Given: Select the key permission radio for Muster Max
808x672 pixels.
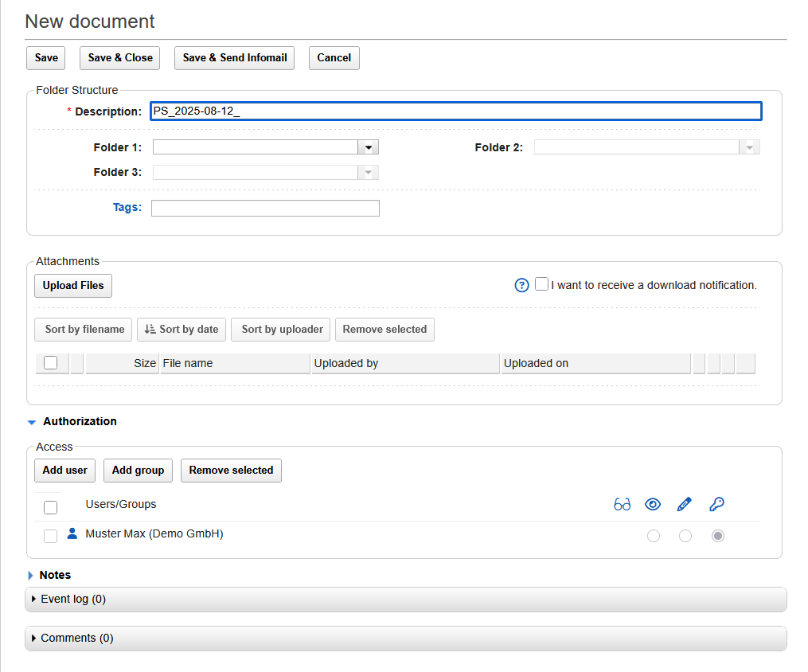Looking at the screenshot, I should tap(717, 536).
